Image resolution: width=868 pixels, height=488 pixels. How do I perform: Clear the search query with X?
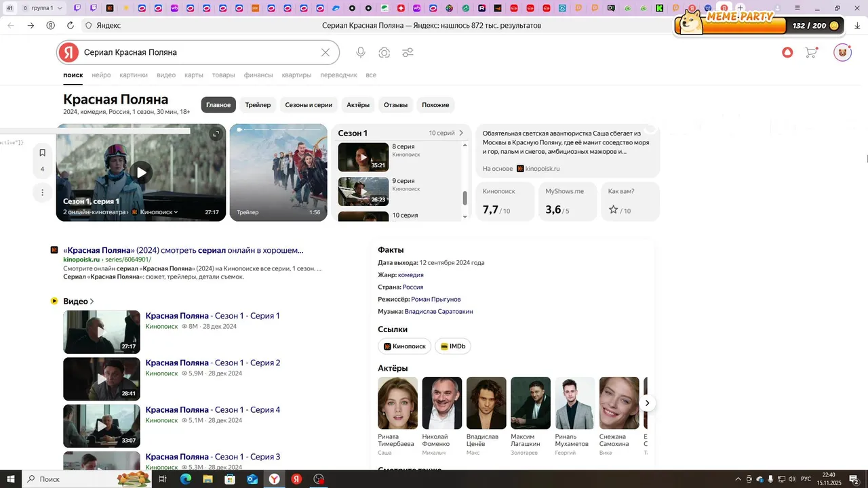(x=325, y=52)
